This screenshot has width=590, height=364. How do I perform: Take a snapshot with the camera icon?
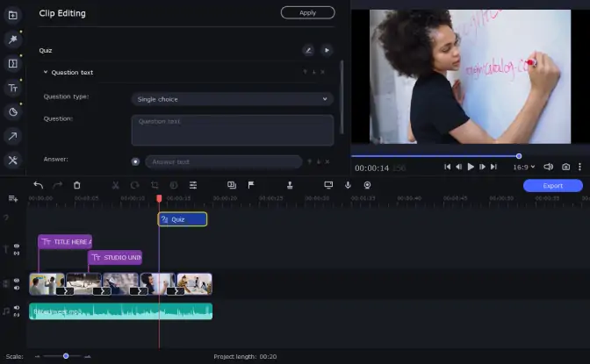[565, 167]
